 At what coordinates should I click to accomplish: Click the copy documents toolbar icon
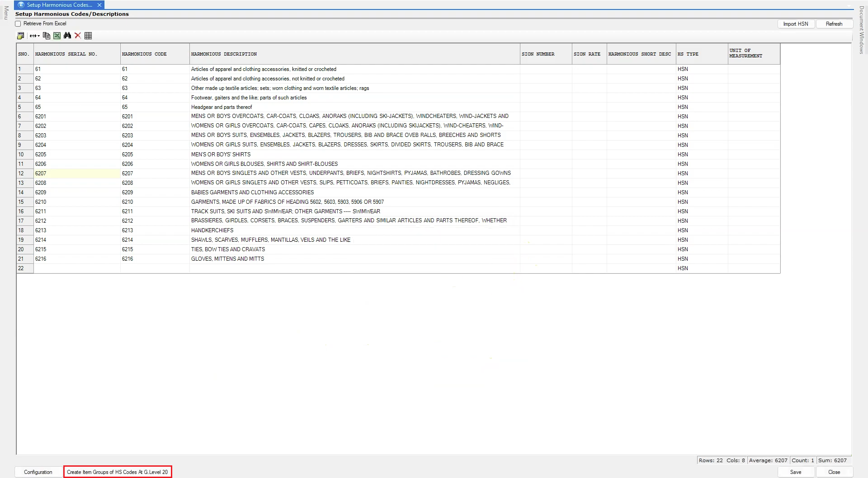click(x=47, y=36)
